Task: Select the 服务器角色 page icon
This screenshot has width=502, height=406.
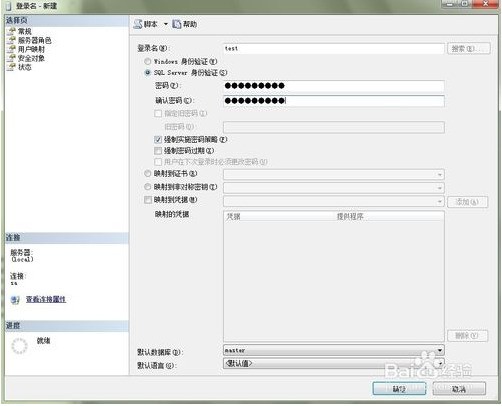Action: 11,40
